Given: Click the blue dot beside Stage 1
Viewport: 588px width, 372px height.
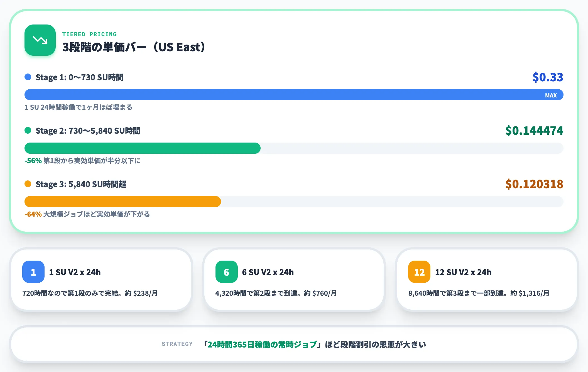Looking at the screenshot, I should pyautogui.click(x=28, y=77).
